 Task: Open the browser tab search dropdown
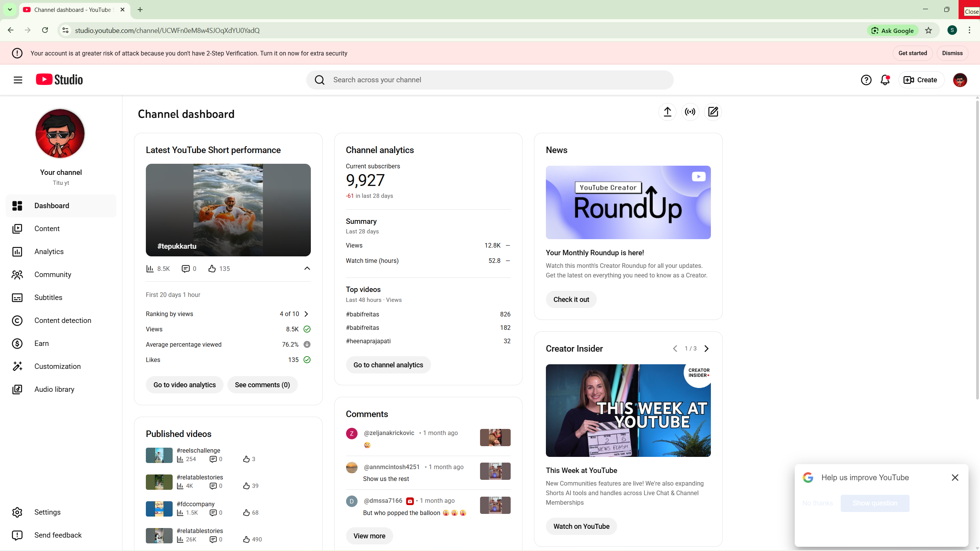click(x=10, y=10)
